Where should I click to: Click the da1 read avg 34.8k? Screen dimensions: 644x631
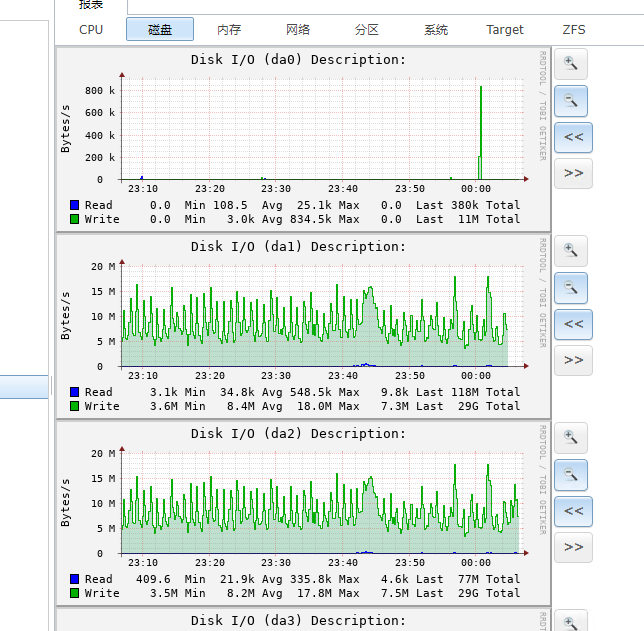237,392
